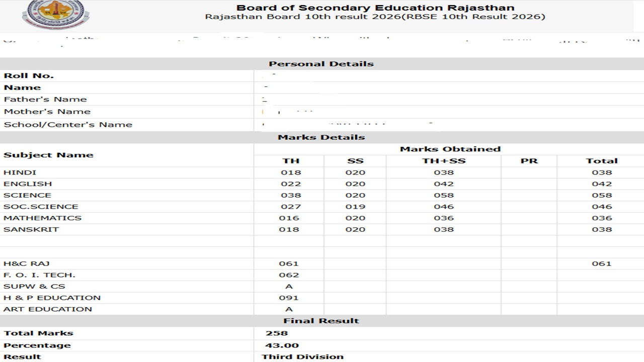Viewport: 644px width, 362px height.
Task: Click the School/Center's Name label
Action: tap(68, 124)
